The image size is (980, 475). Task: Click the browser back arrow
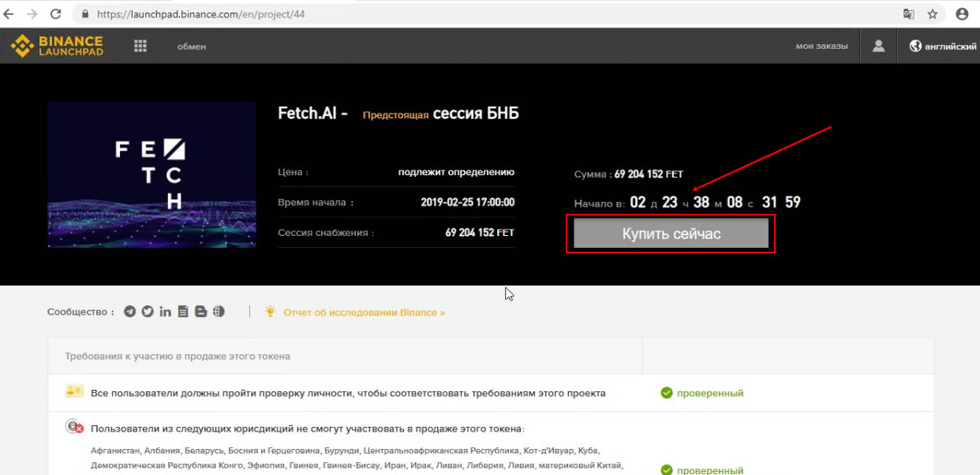point(9,13)
